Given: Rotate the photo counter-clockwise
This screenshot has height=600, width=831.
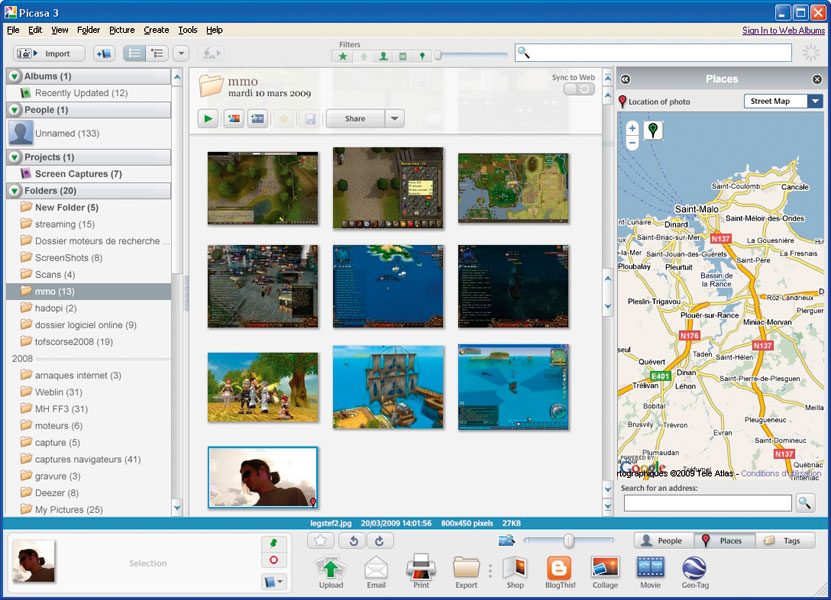Looking at the screenshot, I should (354, 541).
